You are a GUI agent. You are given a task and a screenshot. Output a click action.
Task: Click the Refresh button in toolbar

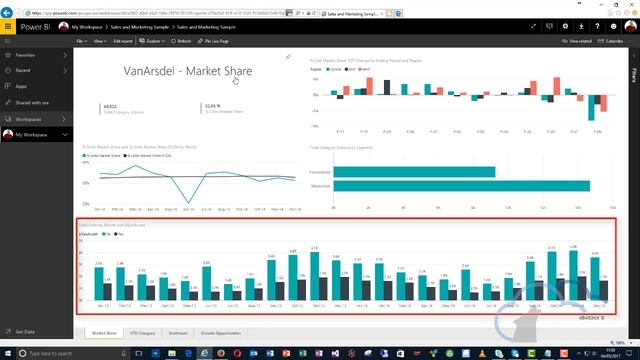(x=181, y=41)
